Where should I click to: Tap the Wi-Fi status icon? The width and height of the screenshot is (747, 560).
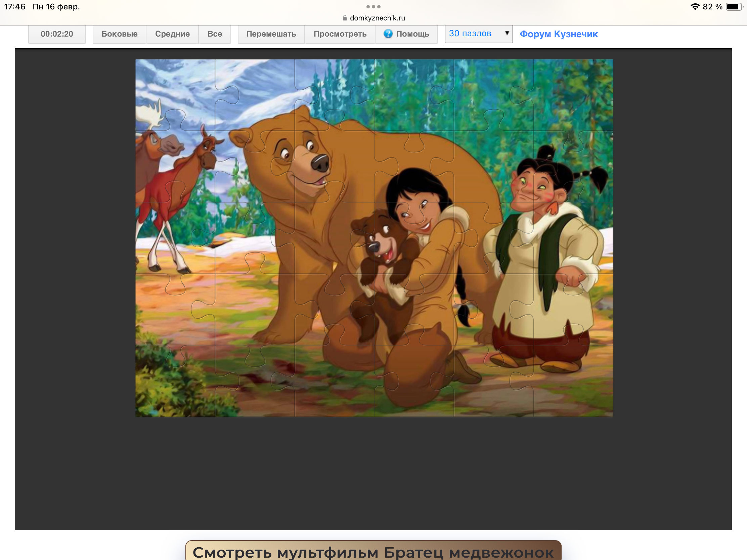[x=695, y=7]
